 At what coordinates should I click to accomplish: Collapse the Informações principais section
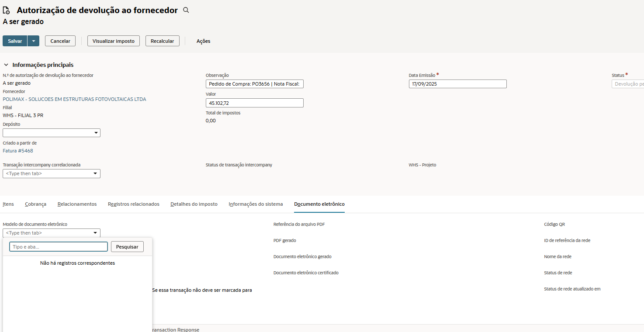coord(6,65)
